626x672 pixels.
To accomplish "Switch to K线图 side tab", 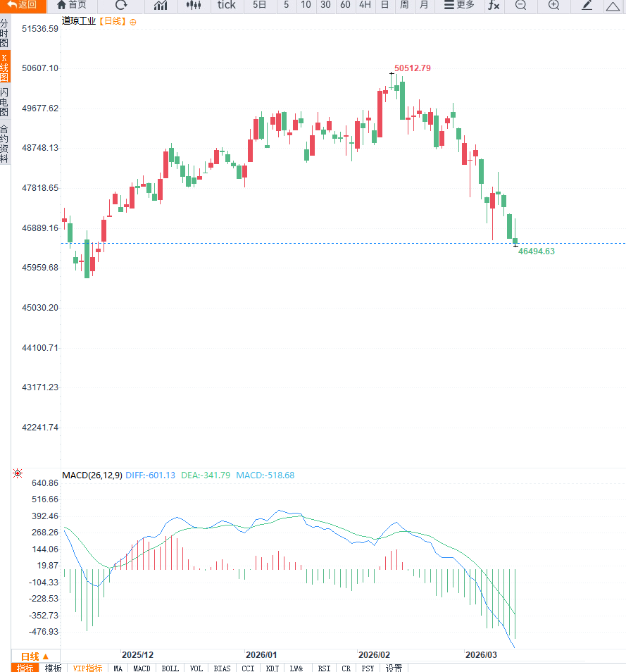I will pos(5,68).
